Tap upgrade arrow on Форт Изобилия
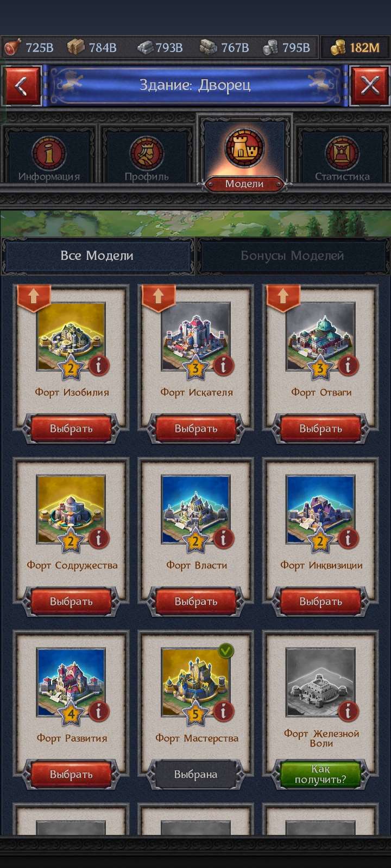The width and height of the screenshot is (391, 868). point(34,297)
